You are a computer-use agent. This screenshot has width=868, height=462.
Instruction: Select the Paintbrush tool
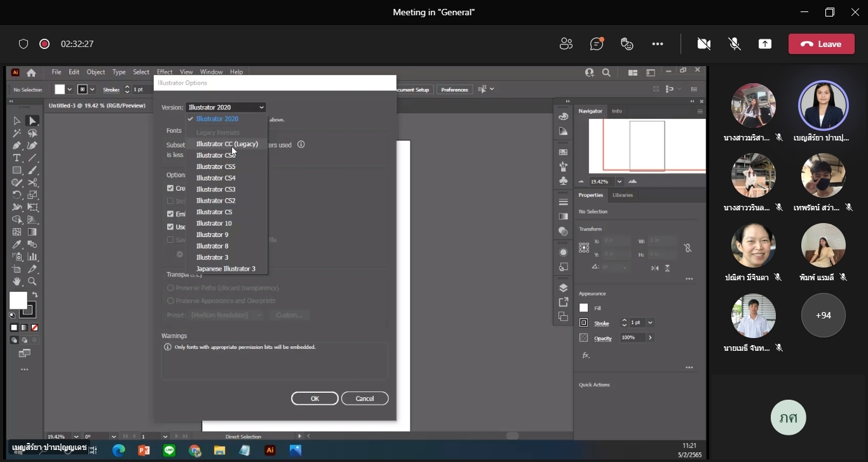pyautogui.click(x=32, y=170)
